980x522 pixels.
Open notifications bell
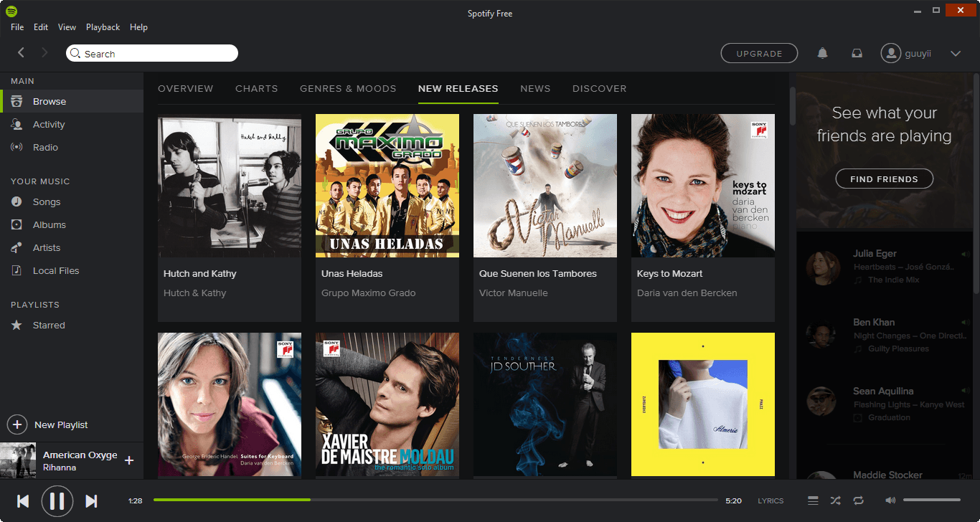823,53
